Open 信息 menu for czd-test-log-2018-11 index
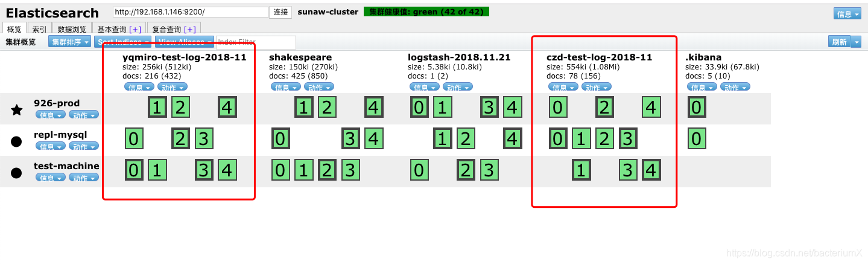The width and height of the screenshot is (868, 264). click(x=563, y=87)
